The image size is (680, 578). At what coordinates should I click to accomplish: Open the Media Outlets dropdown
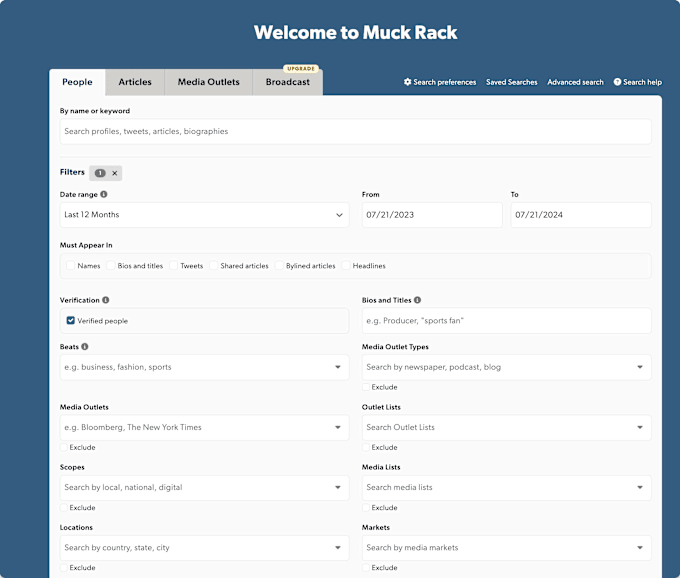204,428
